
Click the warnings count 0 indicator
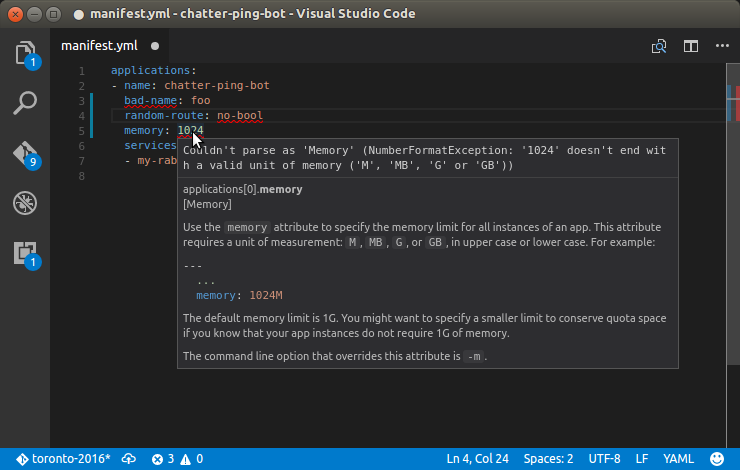[x=192, y=459]
